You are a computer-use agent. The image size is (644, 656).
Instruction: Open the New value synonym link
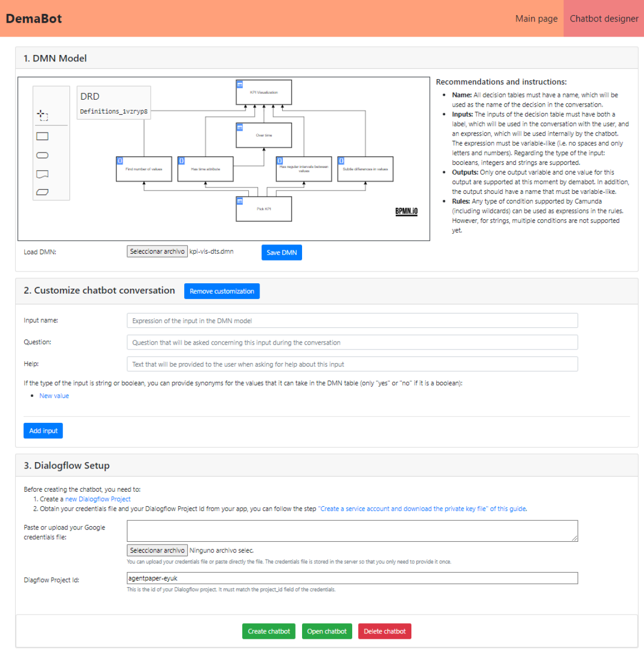[54, 395]
